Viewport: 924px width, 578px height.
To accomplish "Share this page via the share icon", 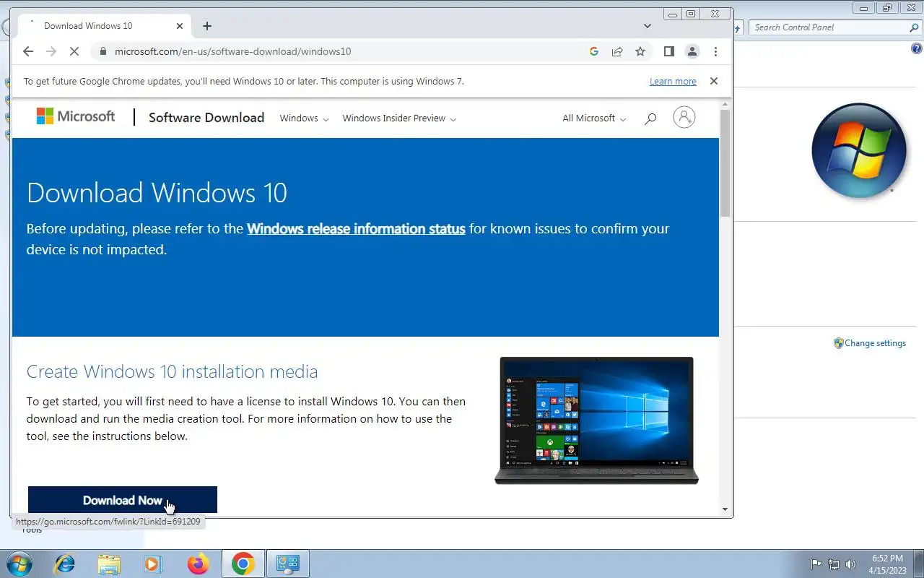I will 617,51.
